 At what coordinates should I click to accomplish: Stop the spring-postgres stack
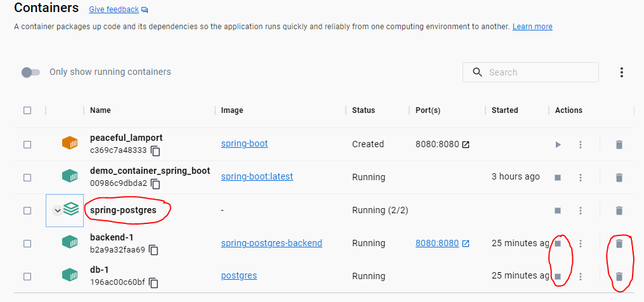558,211
